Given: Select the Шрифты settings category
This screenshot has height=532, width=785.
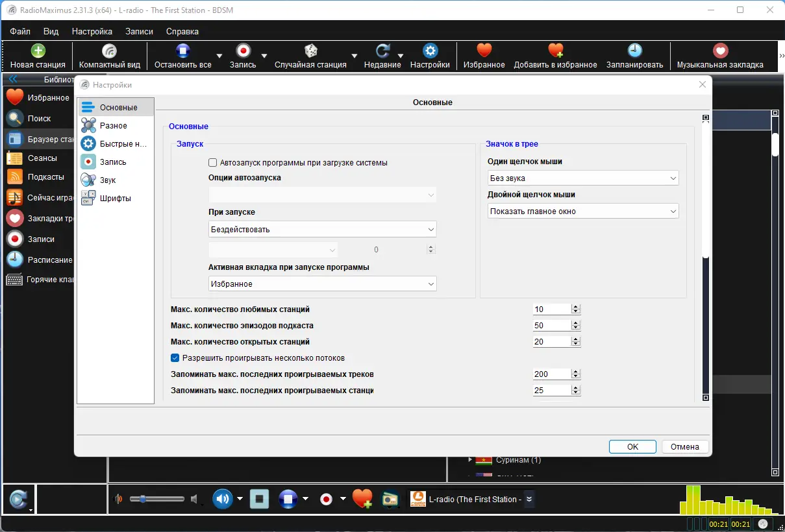Looking at the screenshot, I should tap(116, 199).
